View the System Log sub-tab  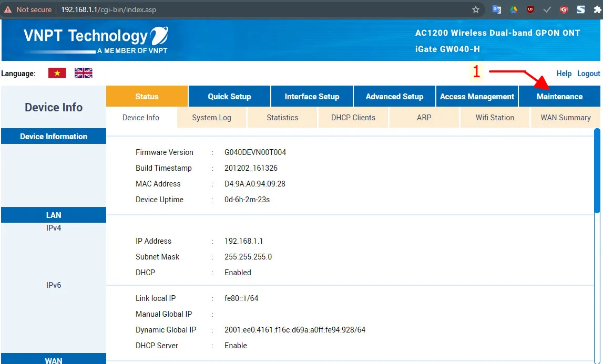click(x=211, y=118)
